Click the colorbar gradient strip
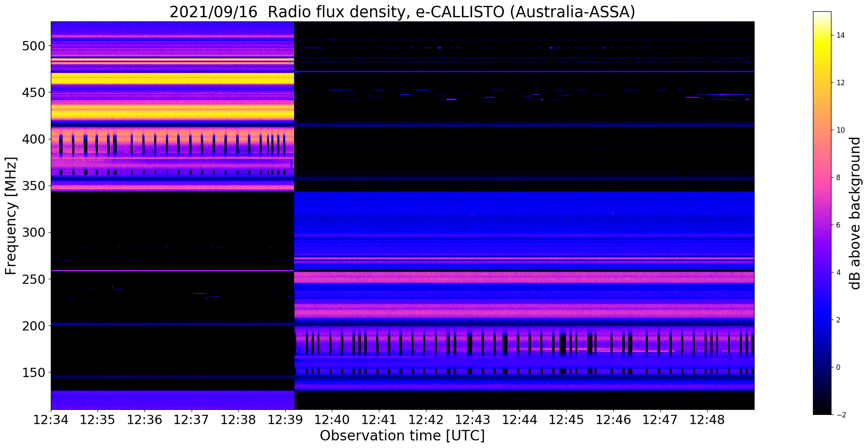868x448 pixels. tap(822, 213)
